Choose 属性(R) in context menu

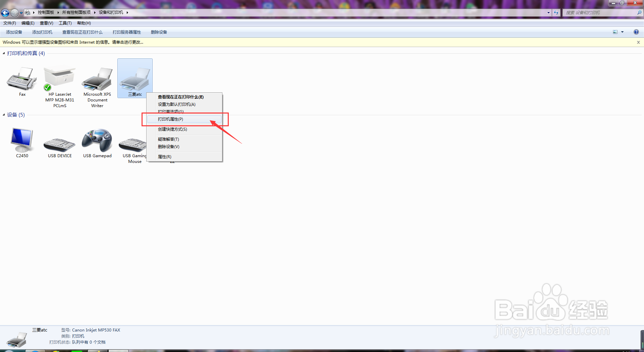[x=184, y=157]
